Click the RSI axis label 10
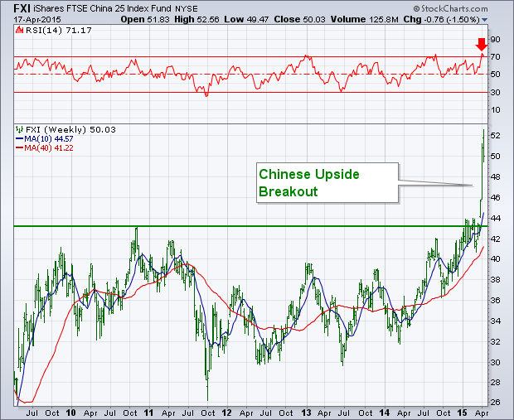The width and height of the screenshot is (514, 420). pyautogui.click(x=495, y=109)
